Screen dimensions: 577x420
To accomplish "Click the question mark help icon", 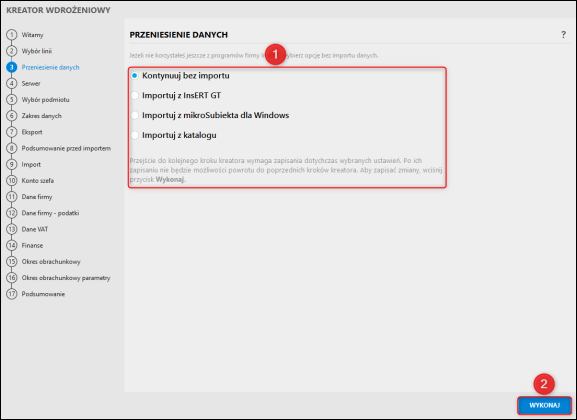I will pos(563,35).
